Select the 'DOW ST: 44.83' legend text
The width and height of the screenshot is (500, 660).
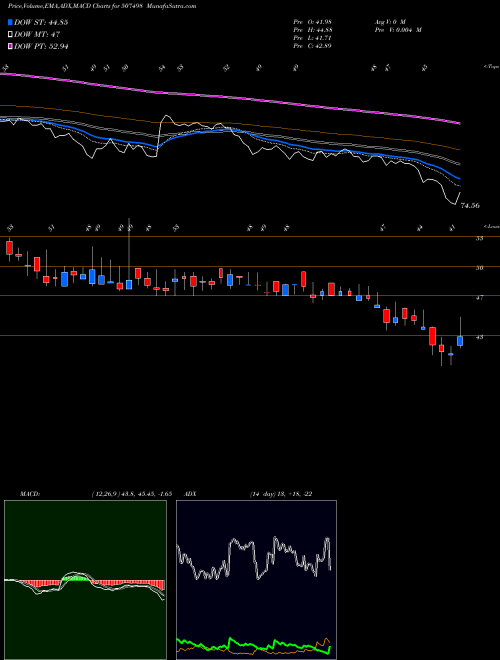tap(41, 22)
